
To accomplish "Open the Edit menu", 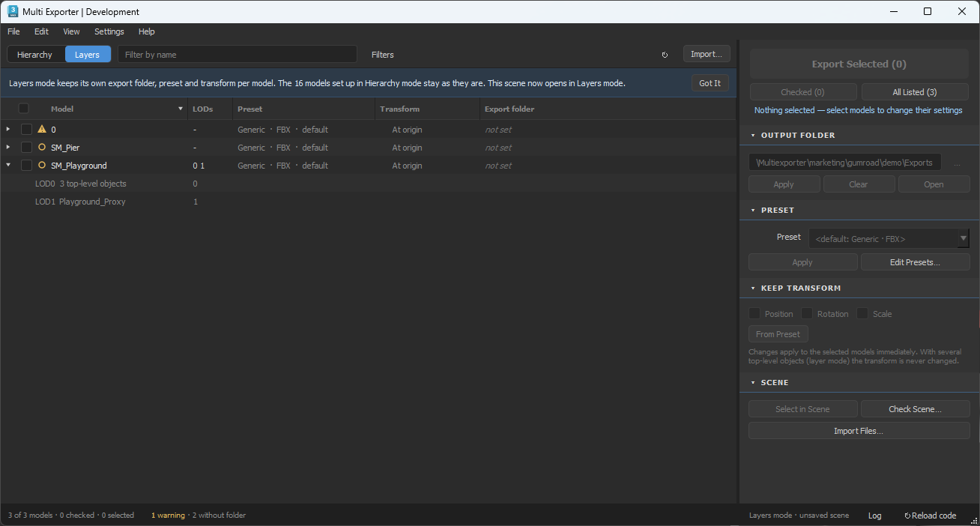I will [x=41, y=31].
